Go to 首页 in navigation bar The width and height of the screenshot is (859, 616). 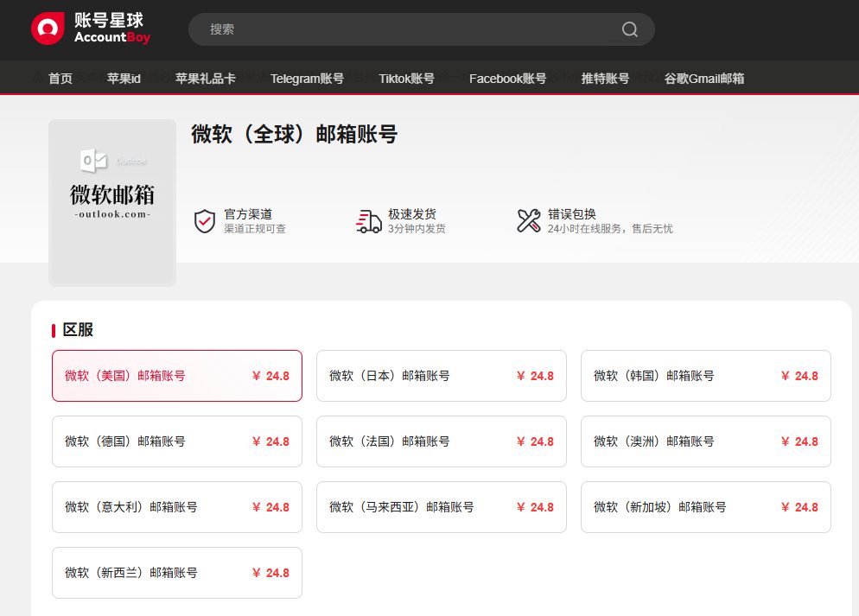tap(60, 79)
